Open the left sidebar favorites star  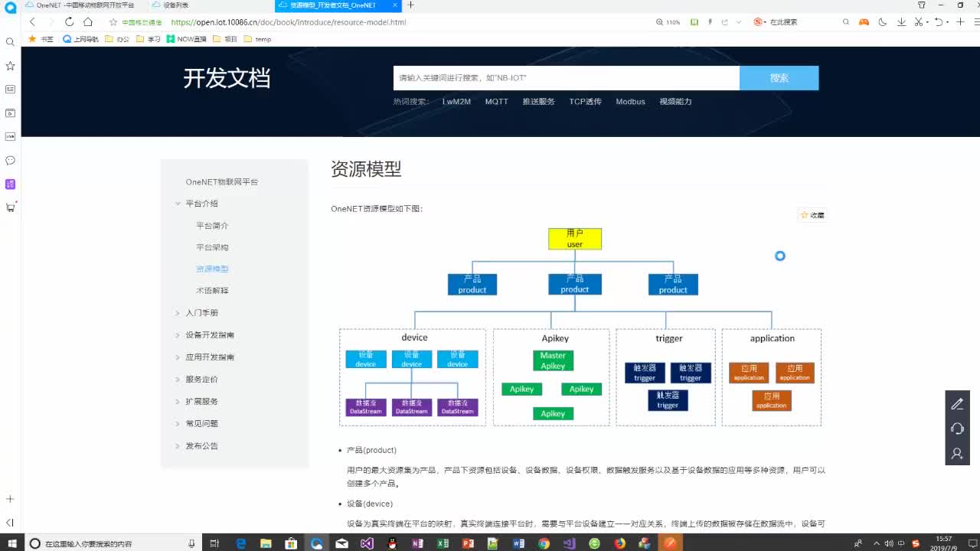pos(10,66)
